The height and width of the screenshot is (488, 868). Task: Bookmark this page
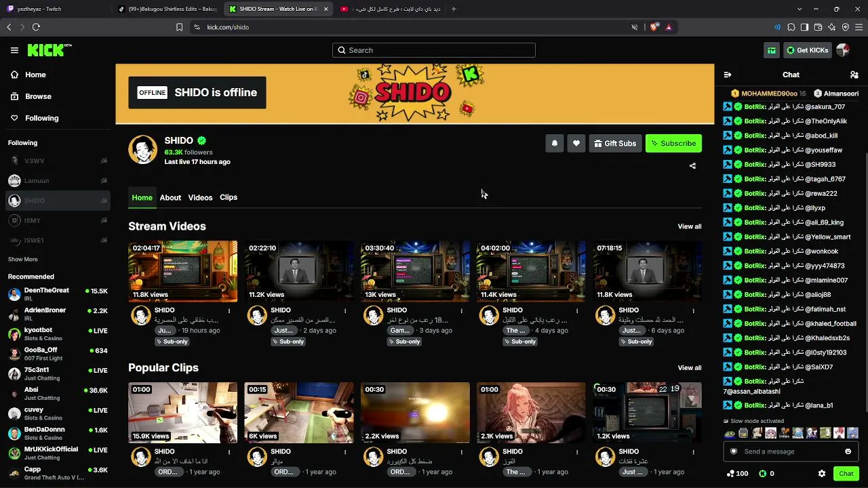click(179, 27)
